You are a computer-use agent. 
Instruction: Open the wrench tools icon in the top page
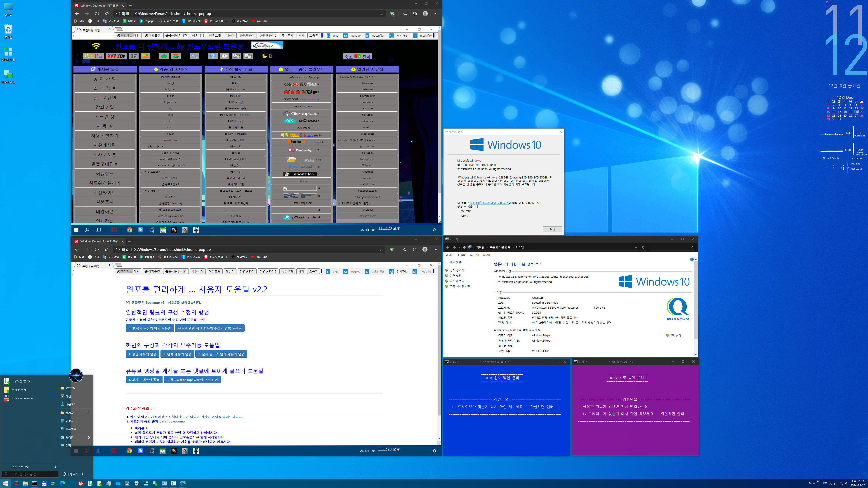point(194,56)
